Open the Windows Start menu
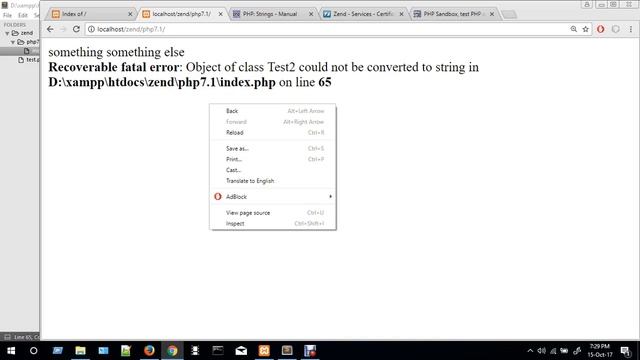The height and width of the screenshot is (360, 640). (11, 351)
